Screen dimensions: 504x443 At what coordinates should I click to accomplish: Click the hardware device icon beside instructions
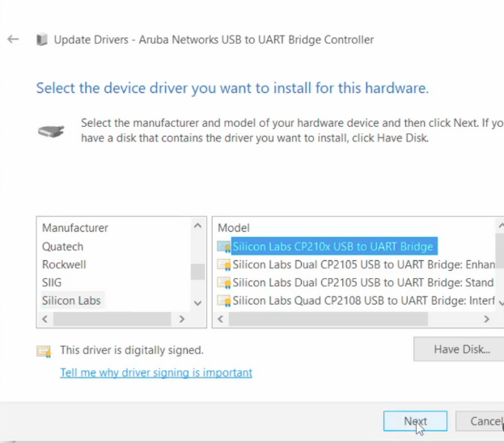tap(50, 130)
